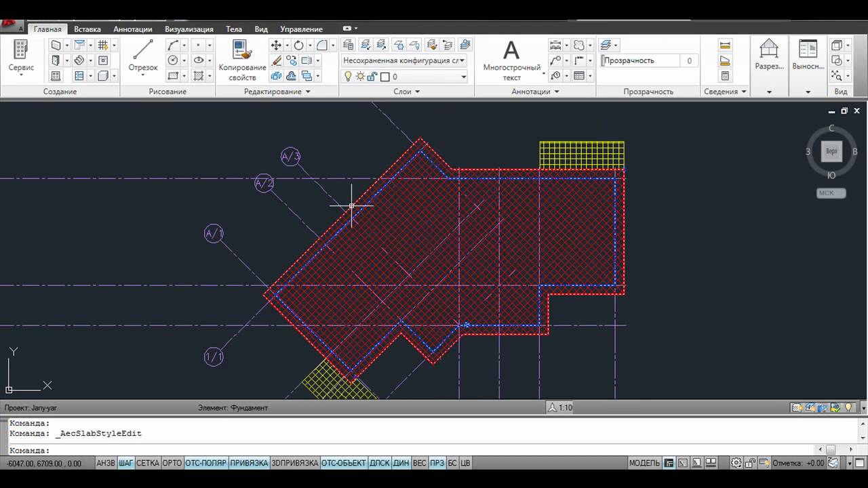Click the workspace gear icon in status bar
Screen dimensions: 868x488
[x=736, y=463]
